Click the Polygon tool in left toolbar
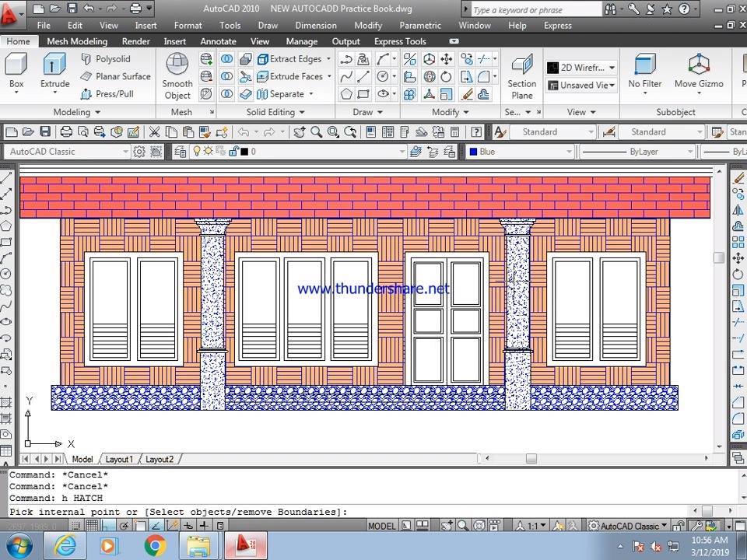This screenshot has width=747, height=560. [5, 226]
